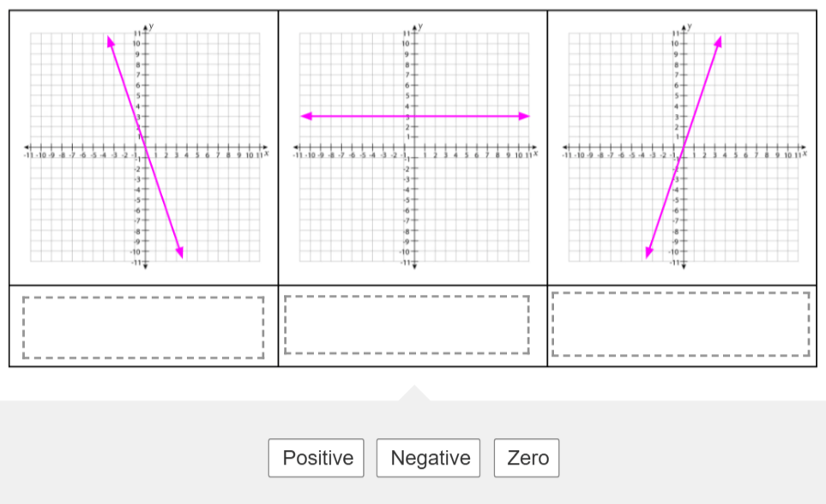Click upper arrowhead of the increasing magenta line
This screenshot has width=826, height=504.
pos(719,42)
